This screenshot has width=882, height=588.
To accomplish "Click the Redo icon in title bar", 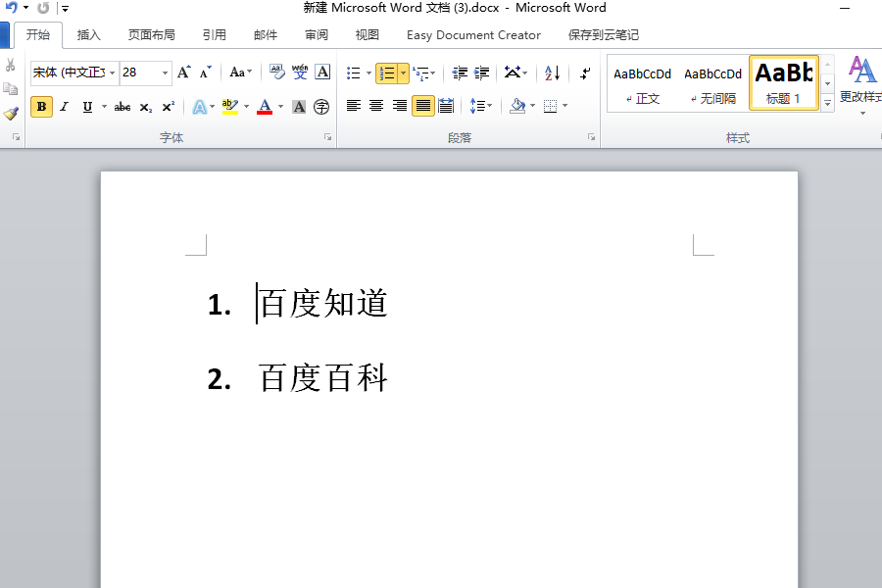I will pos(43,8).
